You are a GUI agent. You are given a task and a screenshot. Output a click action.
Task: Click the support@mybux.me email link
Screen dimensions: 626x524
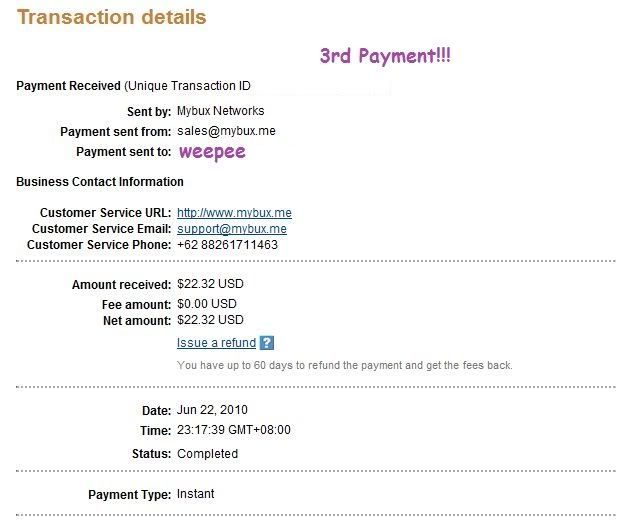[232, 229]
